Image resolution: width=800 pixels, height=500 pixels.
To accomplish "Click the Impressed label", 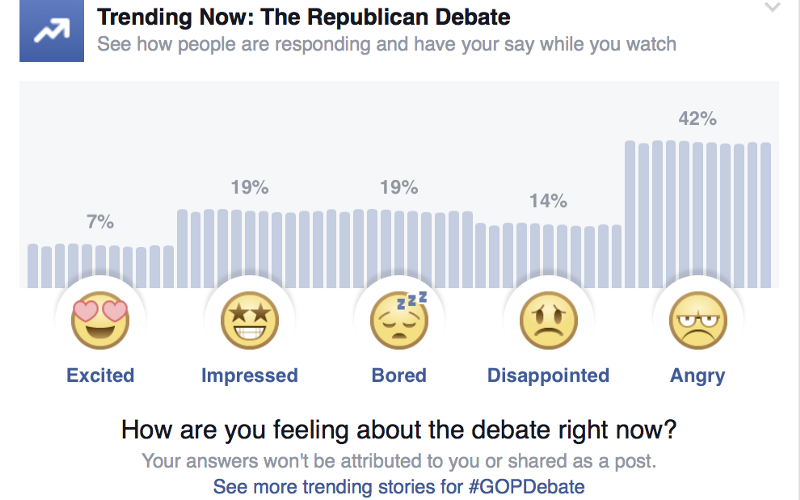I will [250, 376].
